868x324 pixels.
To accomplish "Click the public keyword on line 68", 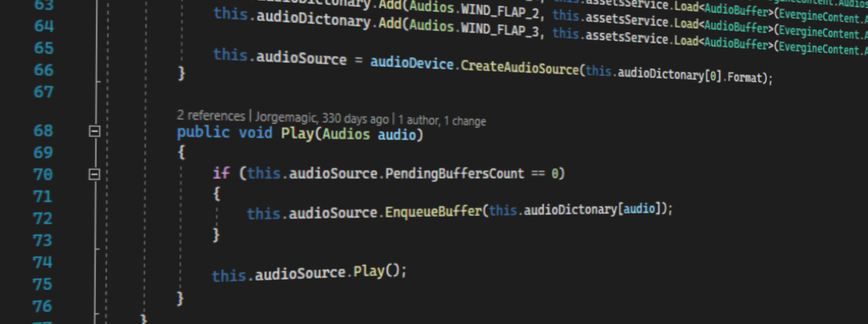I will pyautogui.click(x=204, y=134).
